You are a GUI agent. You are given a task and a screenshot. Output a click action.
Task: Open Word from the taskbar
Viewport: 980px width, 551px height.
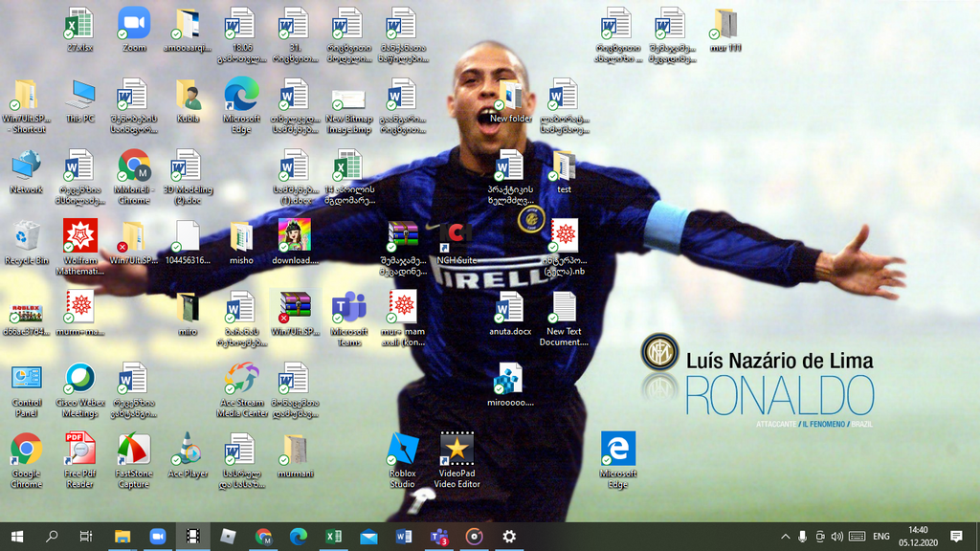[404, 537]
